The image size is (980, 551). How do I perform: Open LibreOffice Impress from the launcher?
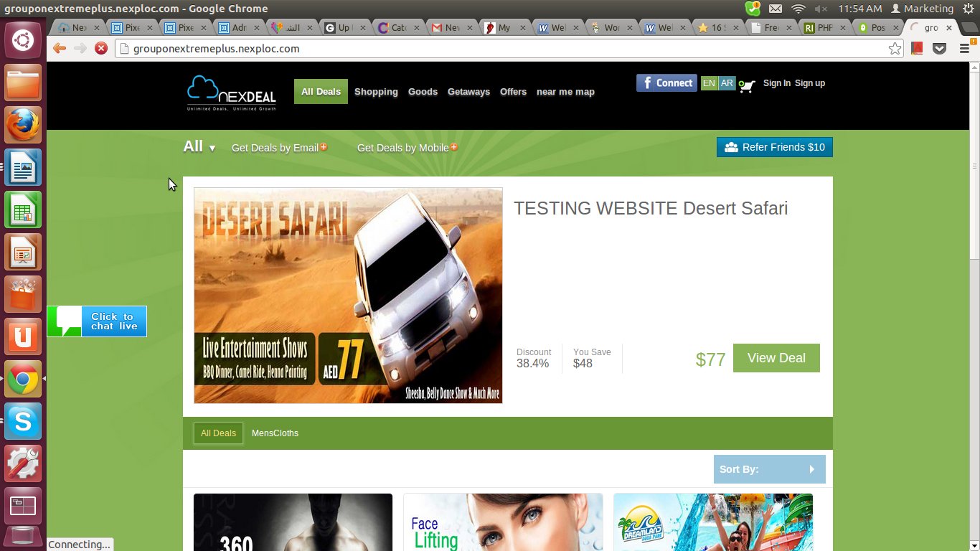[23, 252]
